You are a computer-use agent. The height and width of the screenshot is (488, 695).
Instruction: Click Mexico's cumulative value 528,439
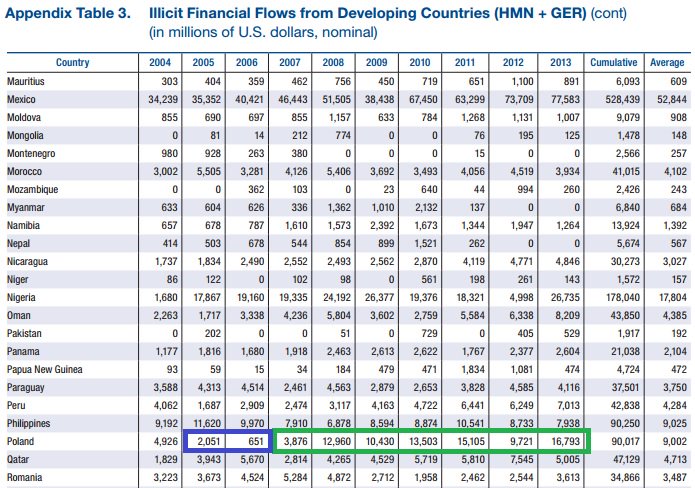click(x=622, y=99)
